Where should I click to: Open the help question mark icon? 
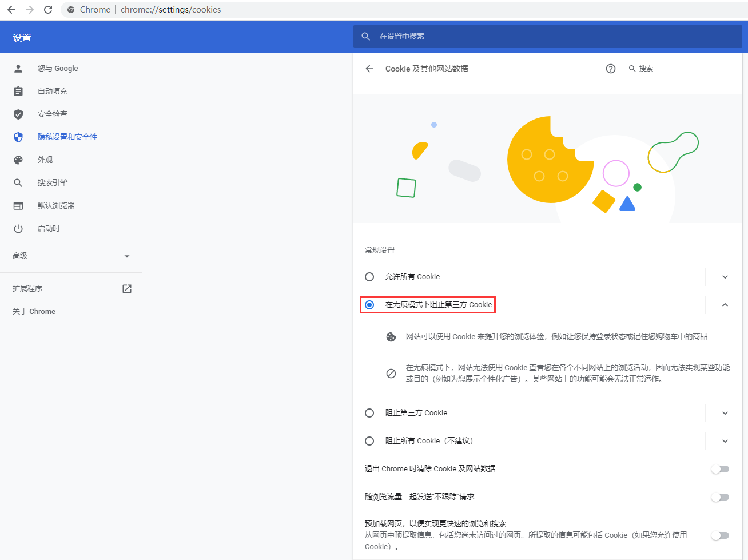pos(611,69)
